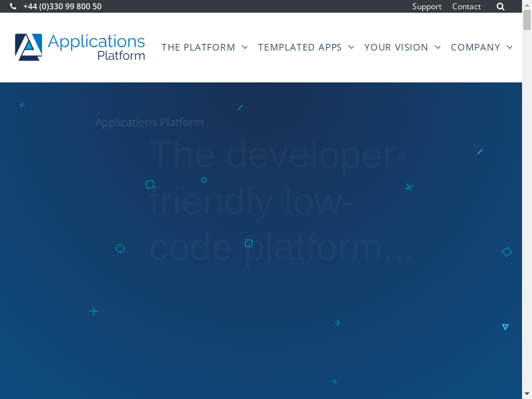Screen dimensions: 532x399
Task: Click the search magnifier icon
Action: click(501, 7)
